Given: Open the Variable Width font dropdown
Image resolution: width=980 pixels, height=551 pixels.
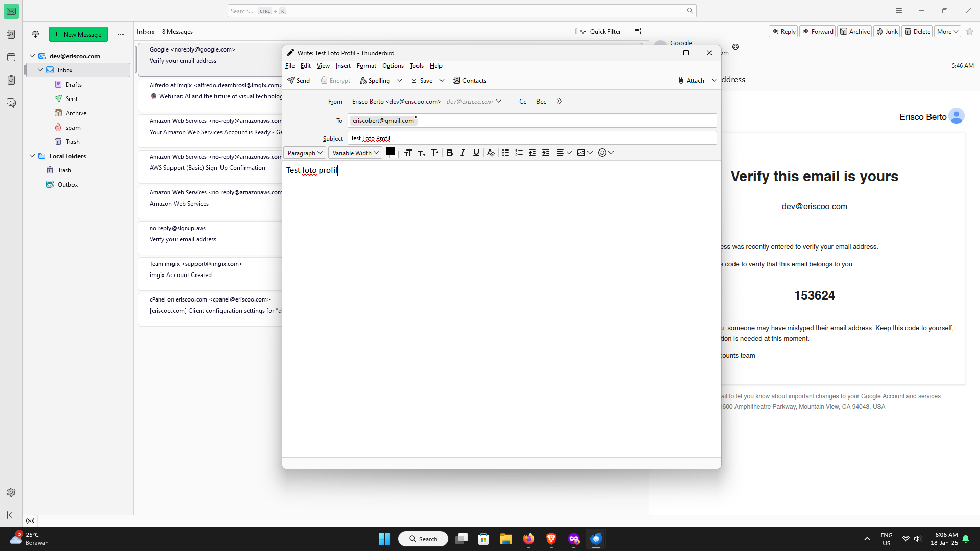Looking at the screenshot, I should pyautogui.click(x=355, y=153).
